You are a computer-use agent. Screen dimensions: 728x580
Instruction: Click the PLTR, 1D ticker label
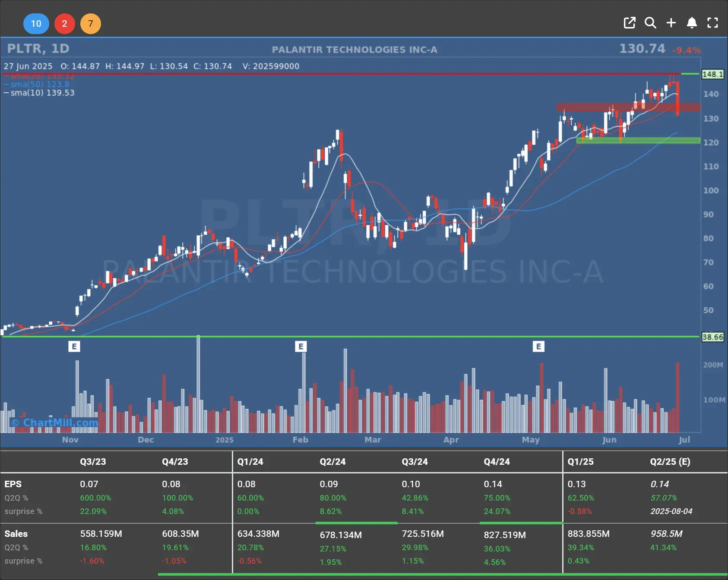pos(38,48)
